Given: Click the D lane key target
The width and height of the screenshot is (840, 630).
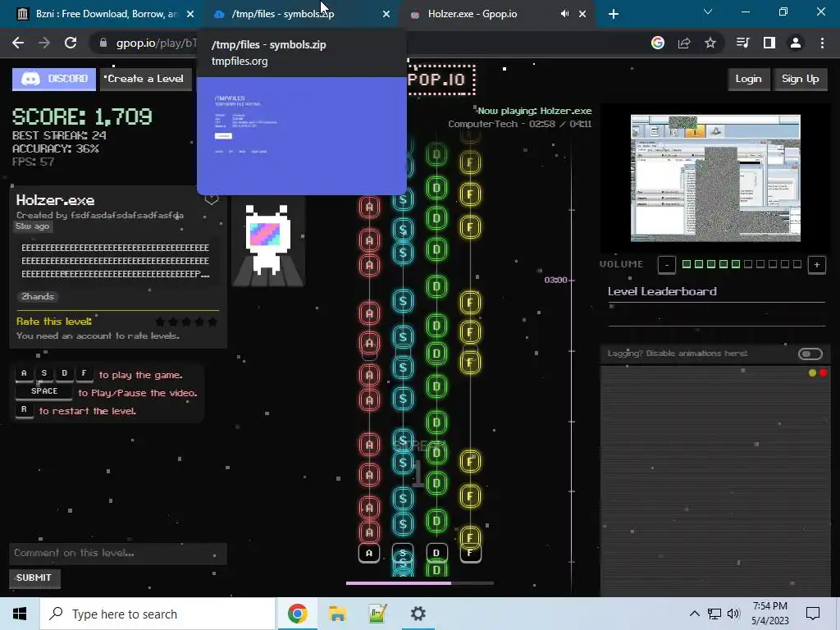Looking at the screenshot, I should point(436,554).
